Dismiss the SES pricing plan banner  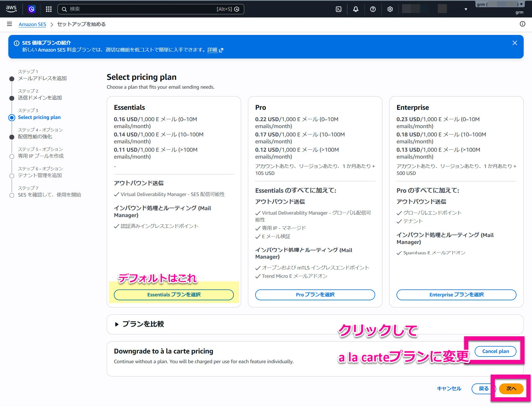(515, 43)
